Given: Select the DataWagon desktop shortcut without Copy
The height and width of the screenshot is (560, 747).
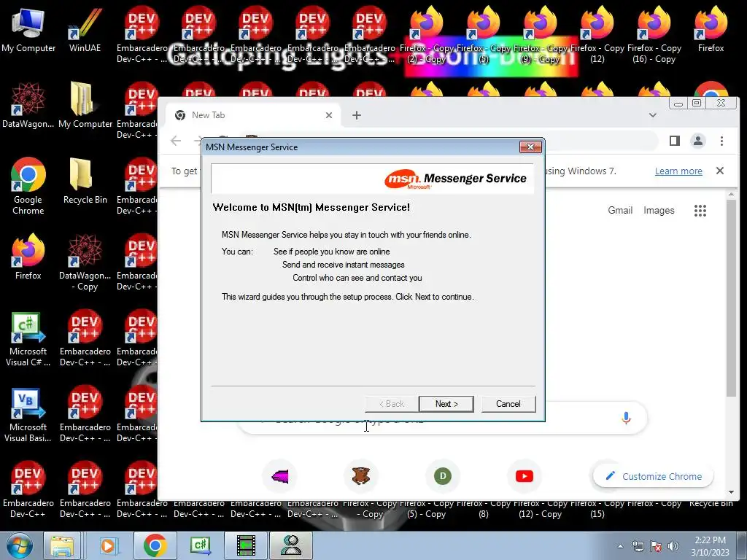Looking at the screenshot, I should point(28,105).
